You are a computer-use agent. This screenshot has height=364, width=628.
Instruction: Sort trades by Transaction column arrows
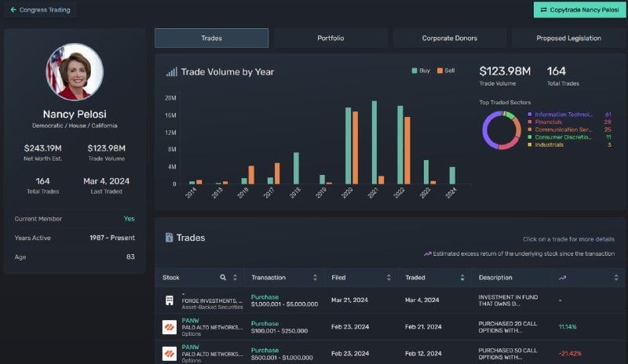pyautogui.click(x=316, y=278)
